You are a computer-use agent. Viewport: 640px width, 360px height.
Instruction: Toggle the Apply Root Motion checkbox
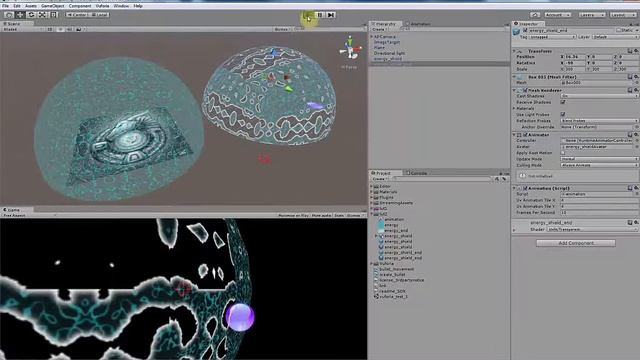click(563, 153)
